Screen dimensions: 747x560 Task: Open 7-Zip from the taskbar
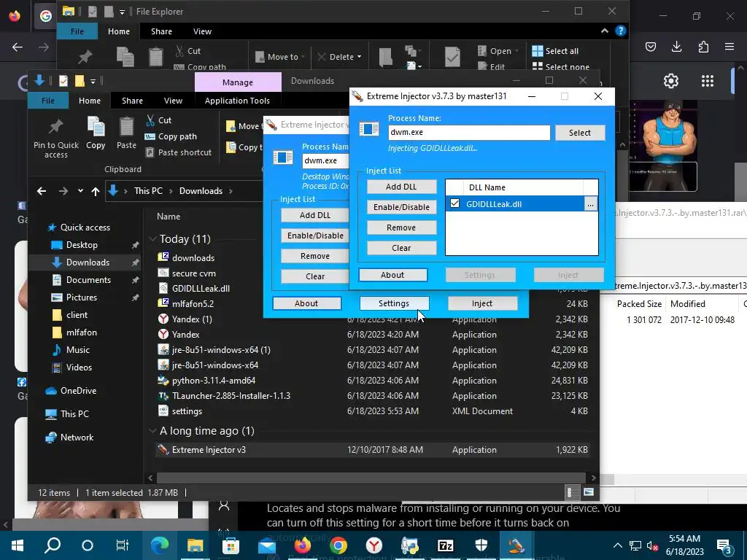446,545
